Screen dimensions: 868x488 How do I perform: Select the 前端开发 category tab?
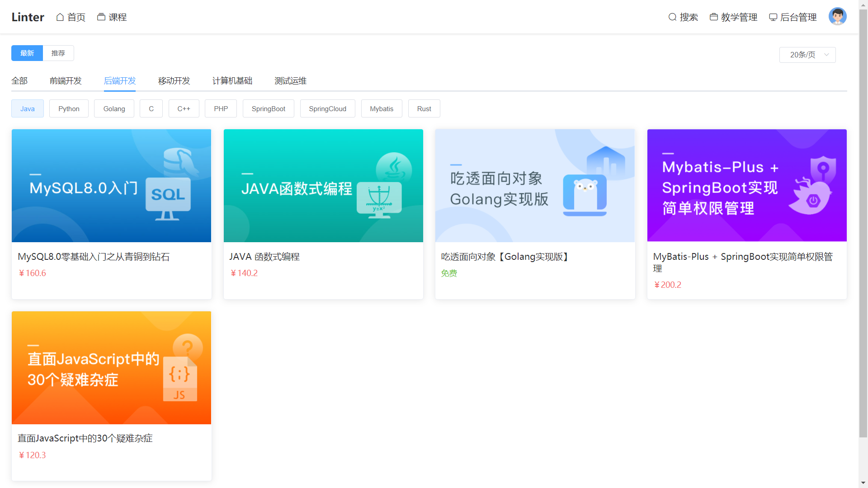(66, 81)
